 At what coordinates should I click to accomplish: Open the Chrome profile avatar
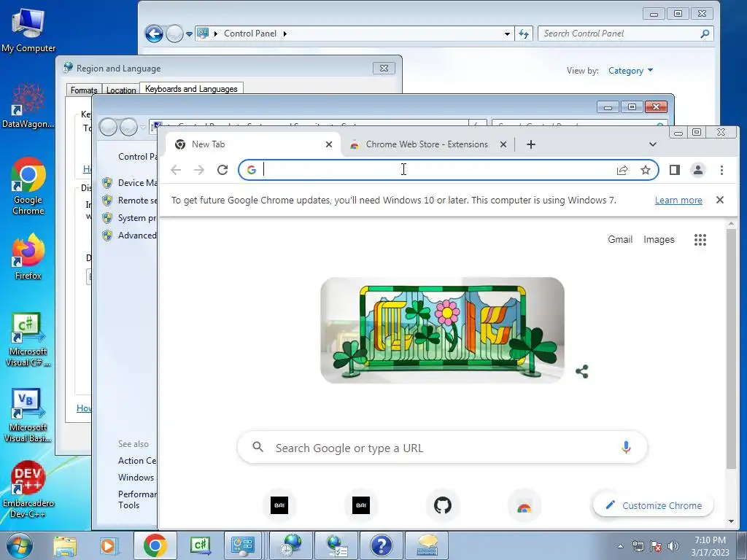pyautogui.click(x=698, y=170)
